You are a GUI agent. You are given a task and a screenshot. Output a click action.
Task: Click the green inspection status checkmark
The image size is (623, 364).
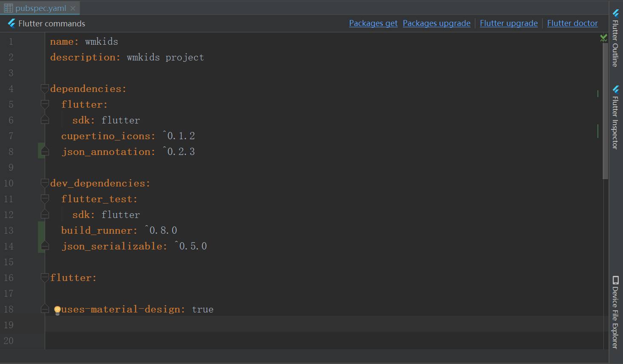[x=603, y=38]
